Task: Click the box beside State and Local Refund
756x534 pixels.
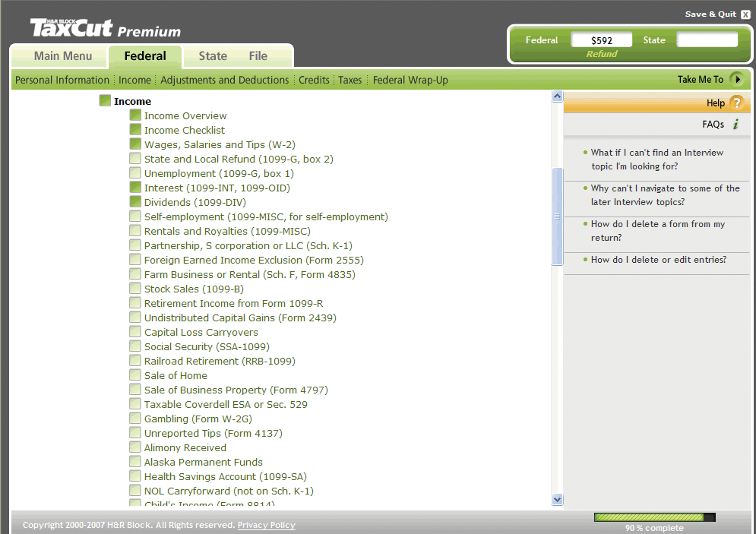Action: [135, 158]
